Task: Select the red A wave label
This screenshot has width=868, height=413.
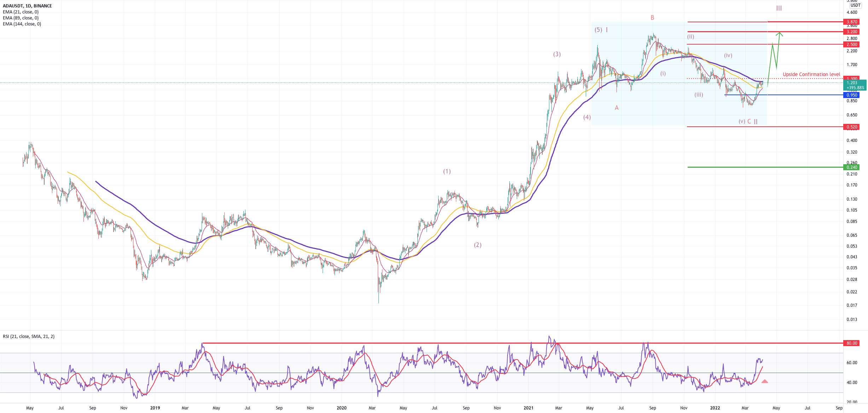Action: (617, 108)
